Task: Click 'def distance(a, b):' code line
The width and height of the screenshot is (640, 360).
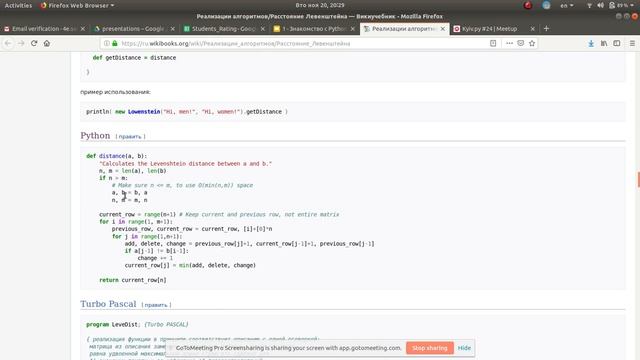Action: [x=116, y=156]
